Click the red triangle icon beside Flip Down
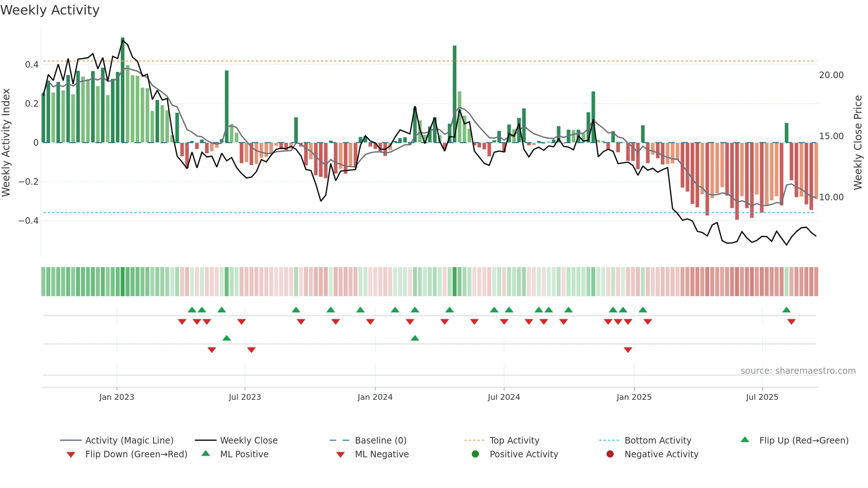868x488 pixels. click(71, 455)
